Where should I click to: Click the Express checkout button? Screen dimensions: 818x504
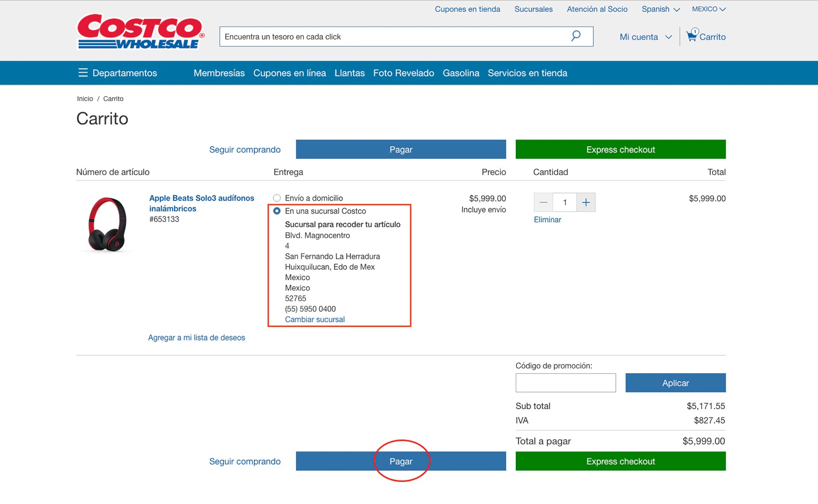(620, 461)
